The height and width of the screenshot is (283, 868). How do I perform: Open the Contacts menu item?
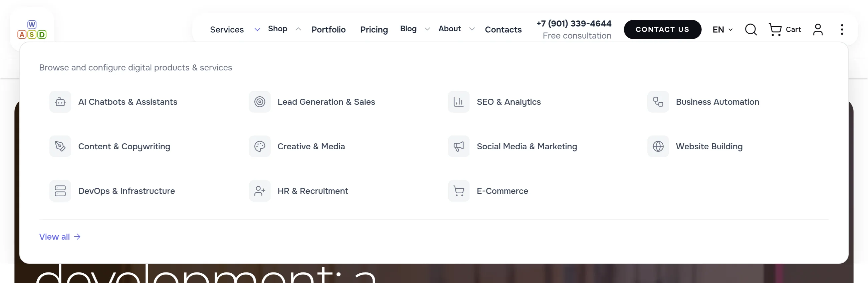pyautogui.click(x=503, y=30)
